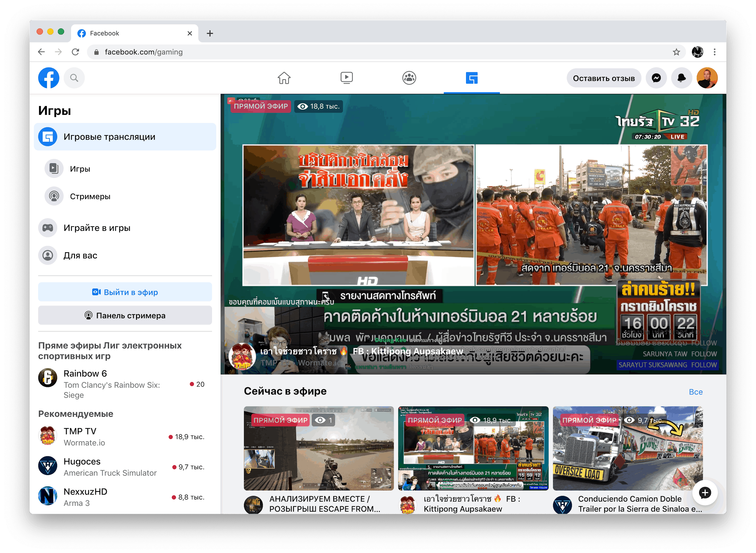Open the Facebook search magnifier
This screenshot has width=756, height=553.
click(x=74, y=78)
